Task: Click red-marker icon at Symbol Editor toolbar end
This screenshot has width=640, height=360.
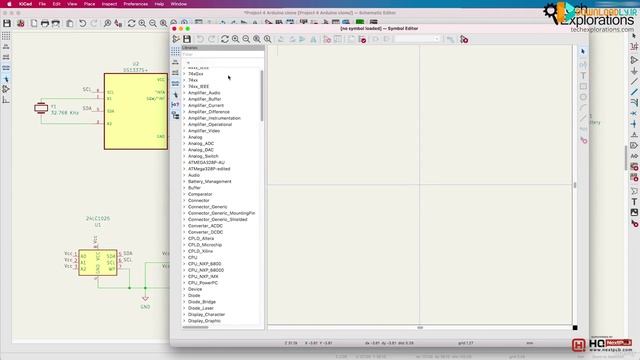Action: (464, 39)
